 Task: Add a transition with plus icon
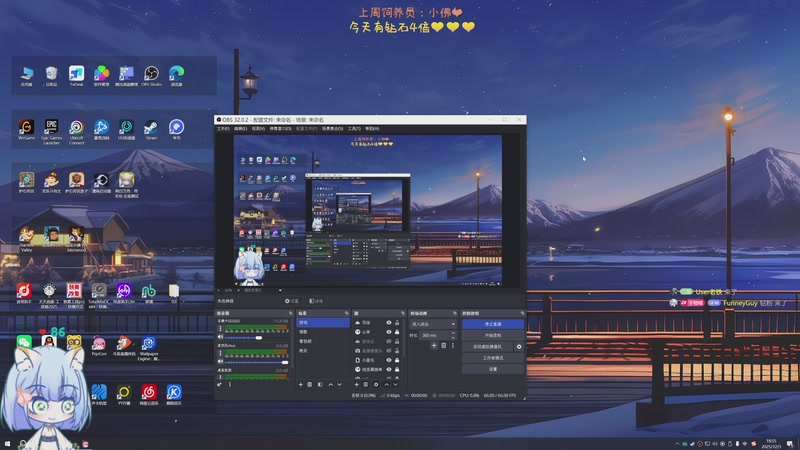[x=434, y=345]
